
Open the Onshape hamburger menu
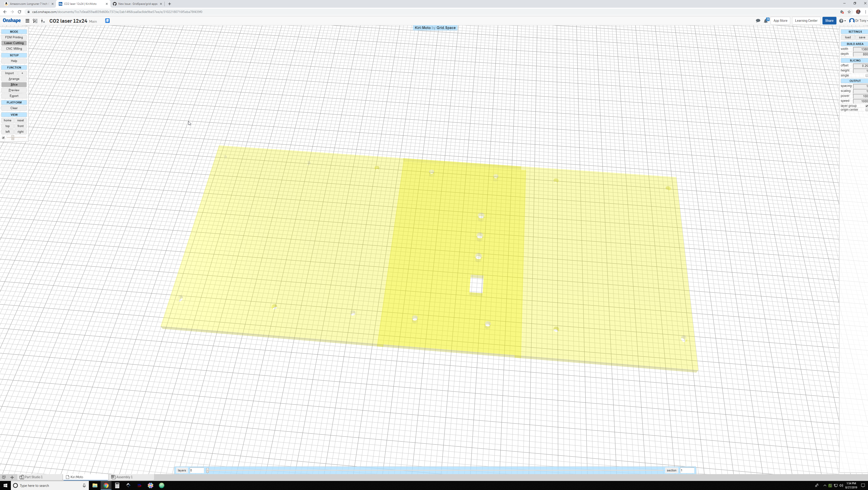(x=27, y=21)
